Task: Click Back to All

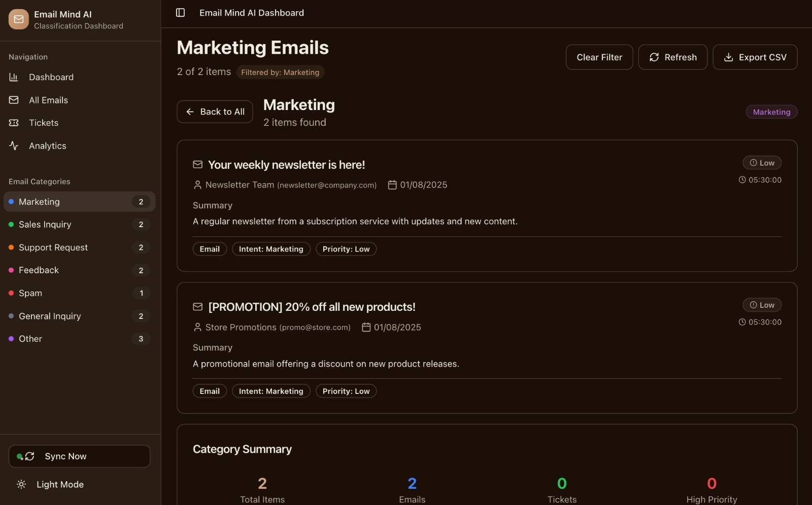Action: [x=214, y=112]
